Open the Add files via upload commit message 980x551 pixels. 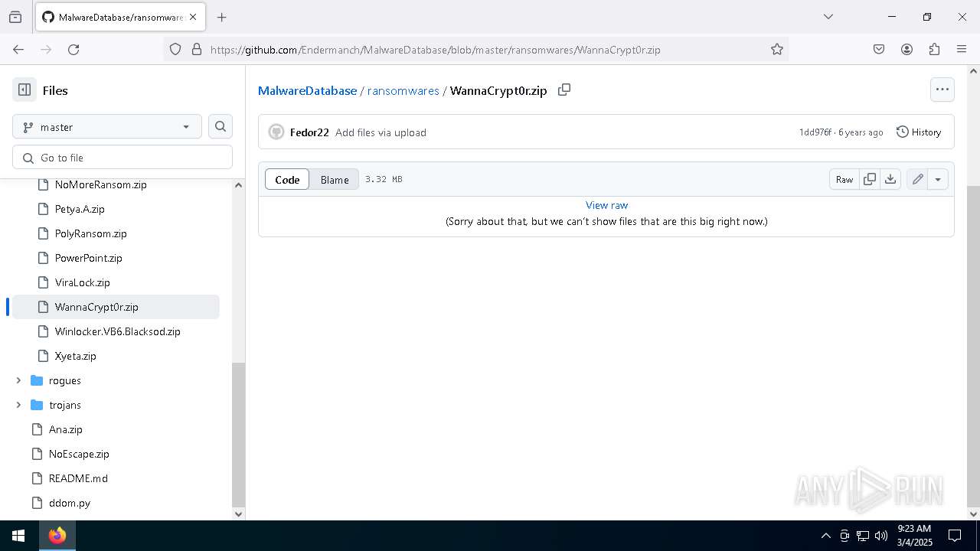[x=381, y=132]
